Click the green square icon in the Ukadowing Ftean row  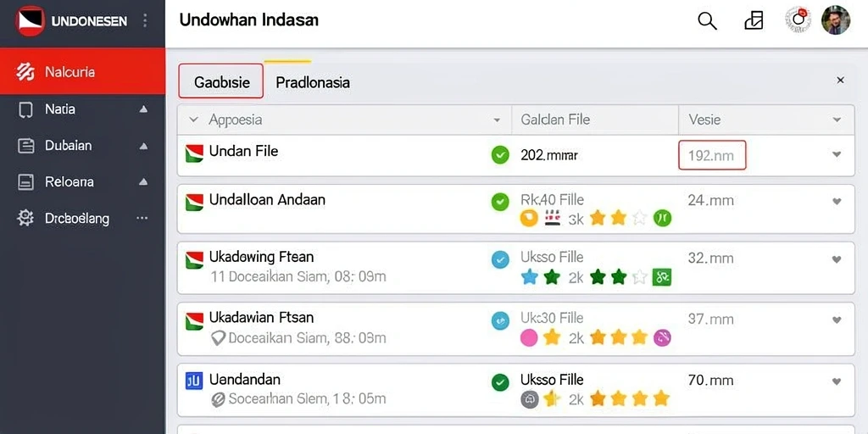[x=662, y=277]
